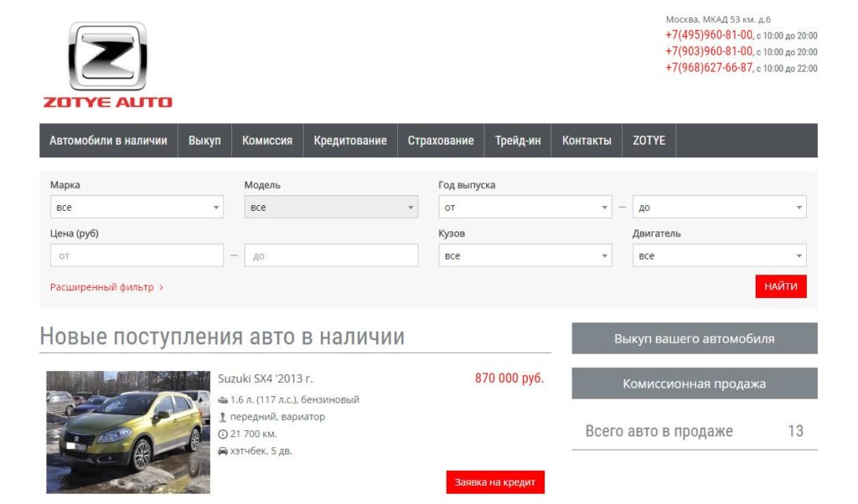
Task: Focus the Цена 'от' input field
Action: (x=137, y=255)
